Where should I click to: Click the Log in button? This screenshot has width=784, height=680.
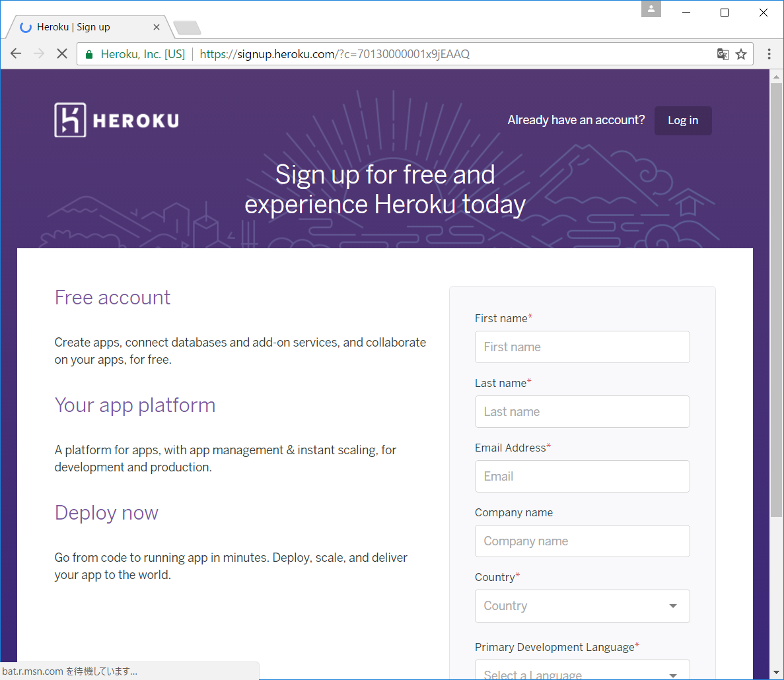pos(682,121)
